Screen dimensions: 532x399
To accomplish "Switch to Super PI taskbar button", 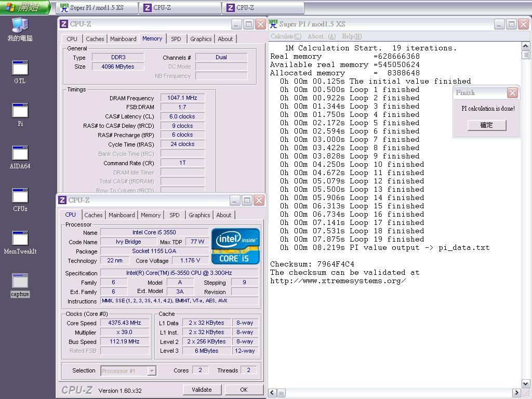I will coord(97,7).
